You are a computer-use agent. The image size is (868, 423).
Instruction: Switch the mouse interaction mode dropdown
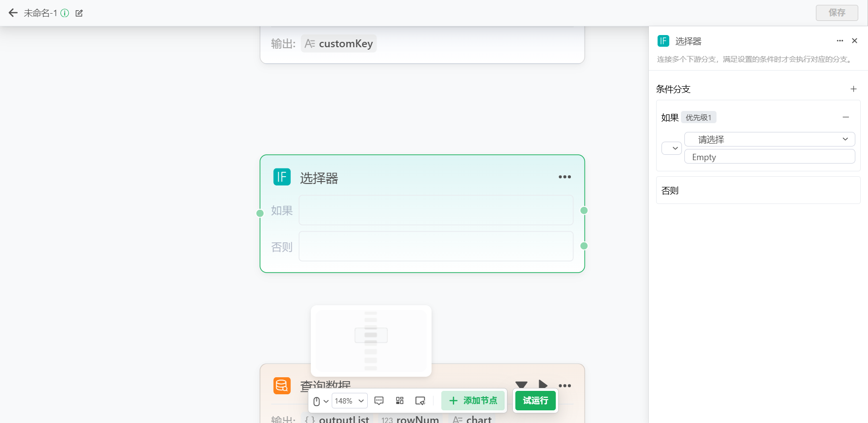[321, 401]
